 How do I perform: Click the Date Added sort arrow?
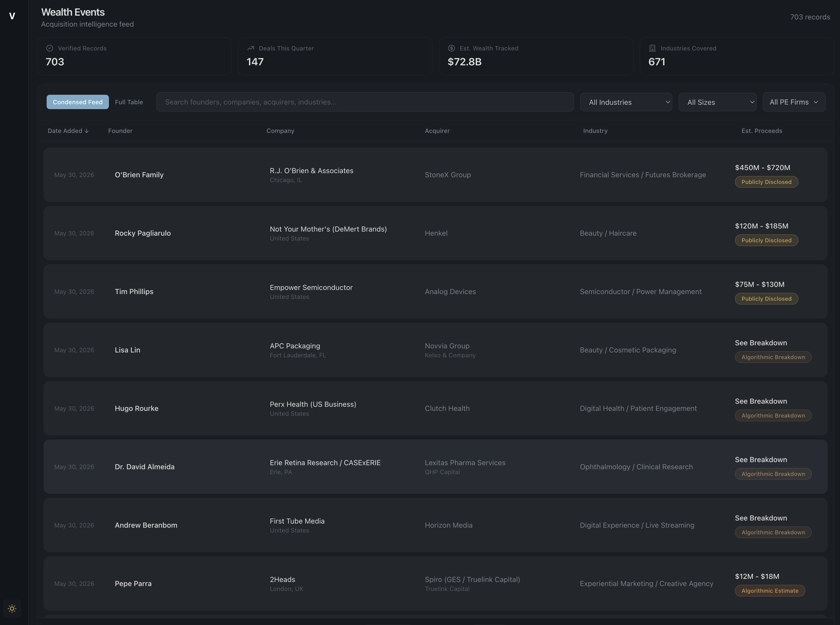87,131
